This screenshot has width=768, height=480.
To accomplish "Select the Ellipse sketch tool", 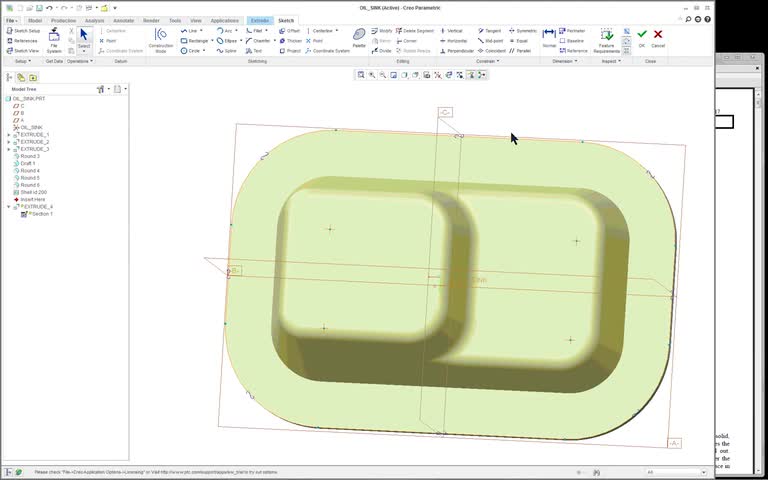I will click(x=227, y=41).
